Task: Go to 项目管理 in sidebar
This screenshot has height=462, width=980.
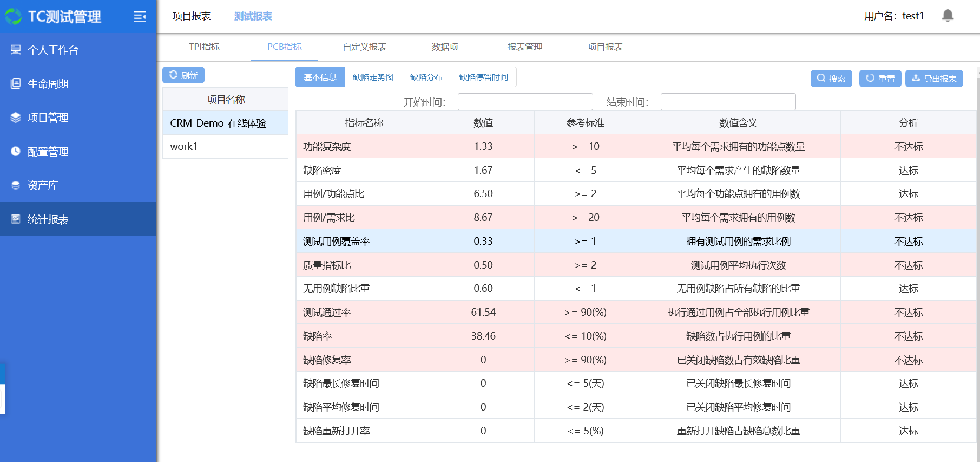Action: tap(48, 118)
